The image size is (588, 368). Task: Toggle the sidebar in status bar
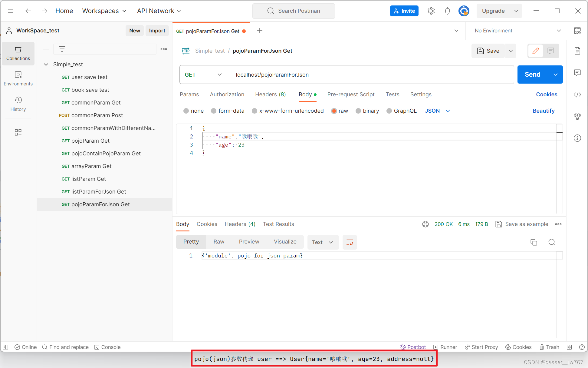(5, 347)
